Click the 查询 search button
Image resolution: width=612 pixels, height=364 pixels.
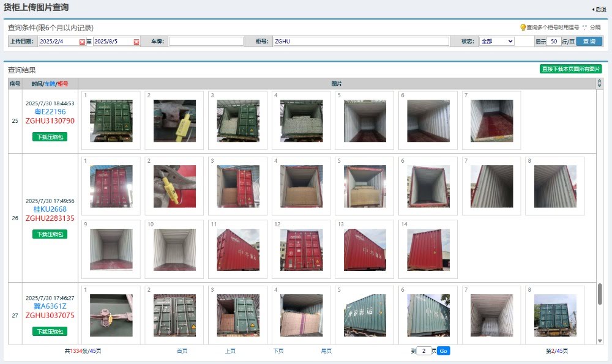coord(589,42)
